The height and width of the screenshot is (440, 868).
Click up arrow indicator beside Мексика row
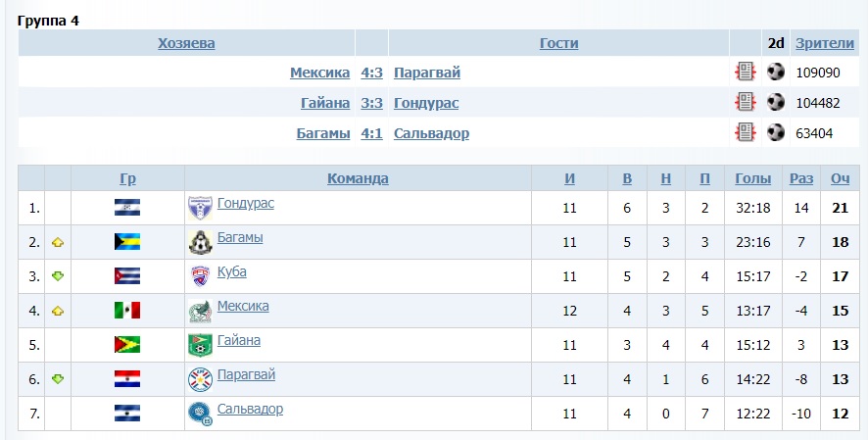pyautogui.click(x=58, y=311)
